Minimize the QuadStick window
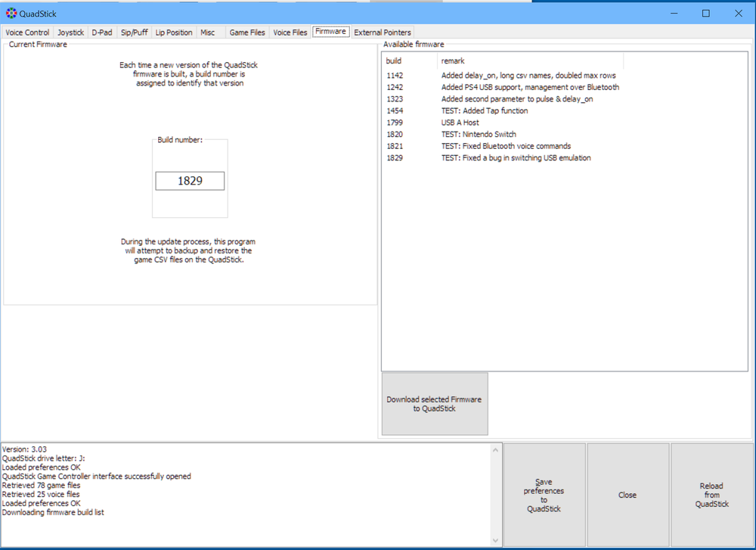756x550 pixels. pyautogui.click(x=674, y=14)
